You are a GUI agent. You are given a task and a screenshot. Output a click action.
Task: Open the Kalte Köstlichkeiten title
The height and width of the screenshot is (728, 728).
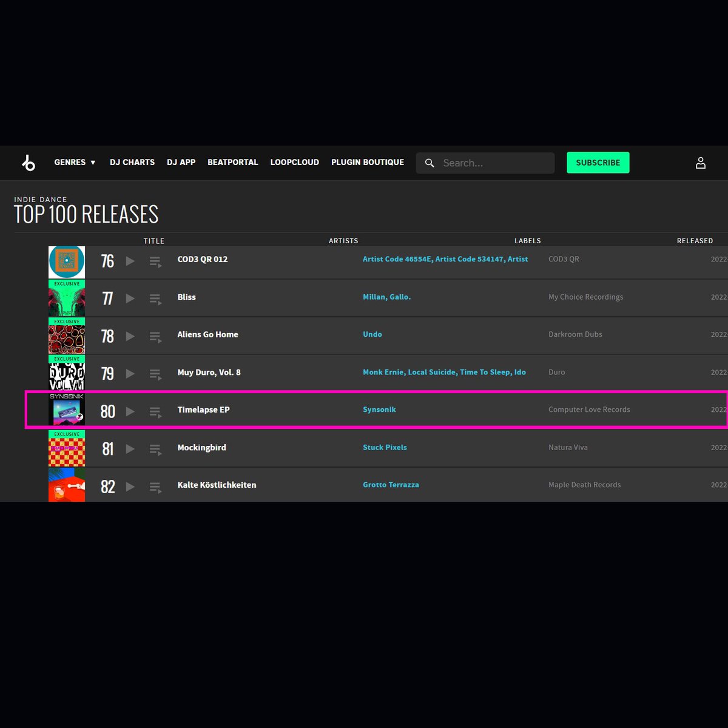pos(217,485)
